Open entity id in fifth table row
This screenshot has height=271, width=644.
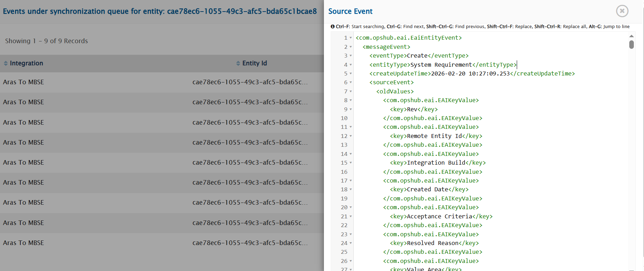[x=250, y=163]
